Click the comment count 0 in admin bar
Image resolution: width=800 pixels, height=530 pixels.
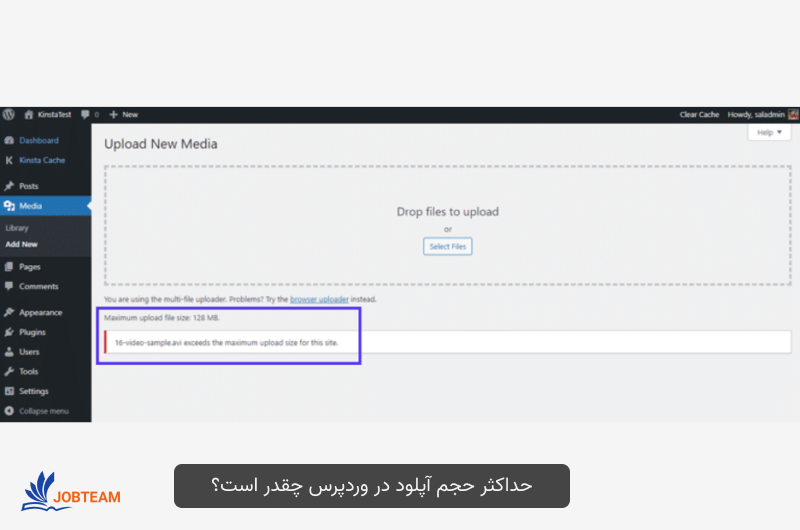click(96, 114)
